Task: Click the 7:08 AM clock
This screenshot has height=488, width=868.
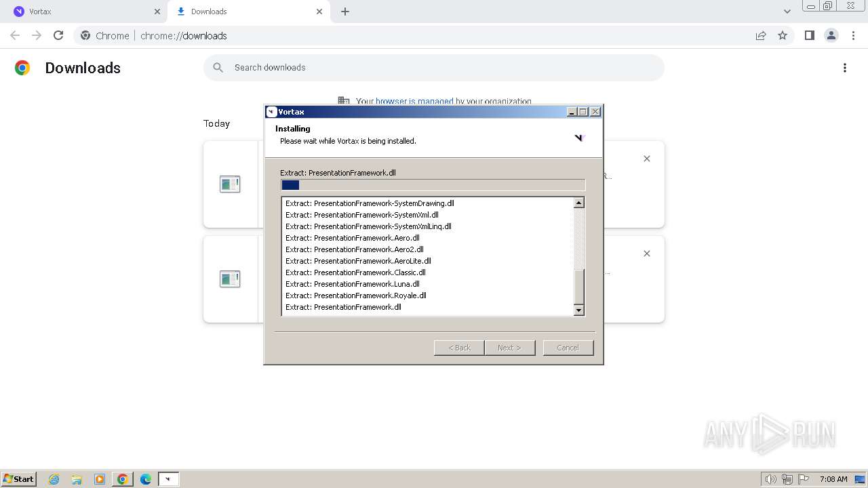Action: [x=833, y=479]
